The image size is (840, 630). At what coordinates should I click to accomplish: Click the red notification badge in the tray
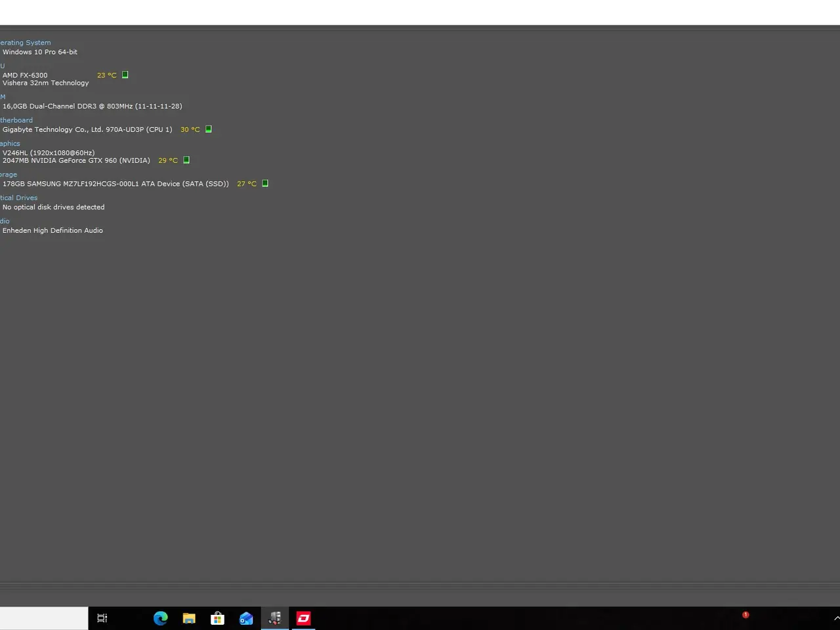pyautogui.click(x=745, y=615)
